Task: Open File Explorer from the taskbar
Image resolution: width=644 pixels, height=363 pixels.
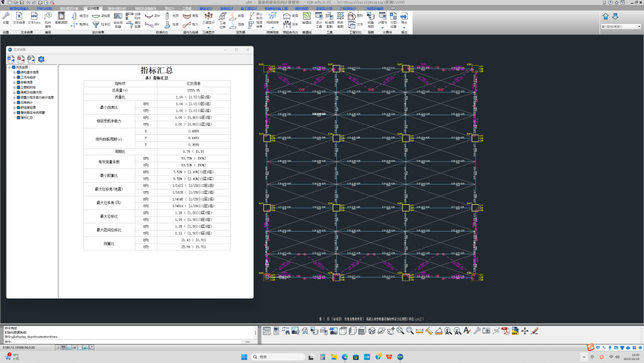Action: (x=333, y=357)
